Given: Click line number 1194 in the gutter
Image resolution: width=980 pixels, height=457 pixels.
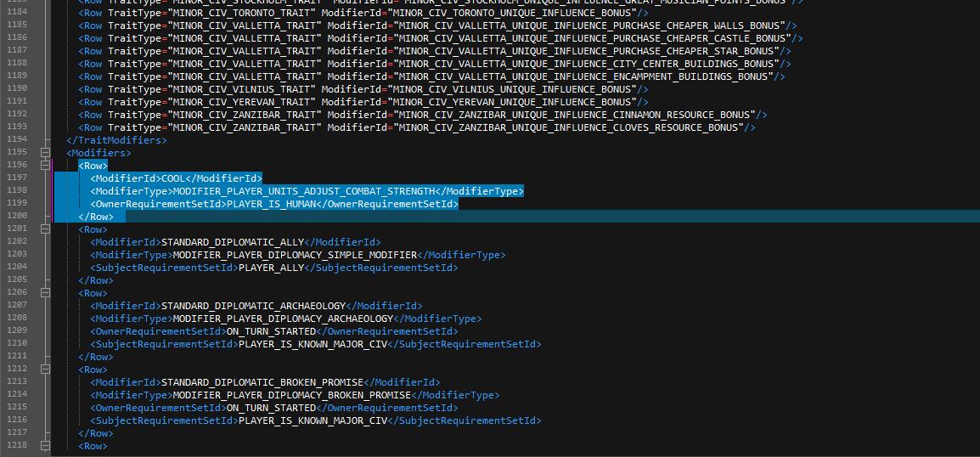Looking at the screenshot, I should point(17,140).
